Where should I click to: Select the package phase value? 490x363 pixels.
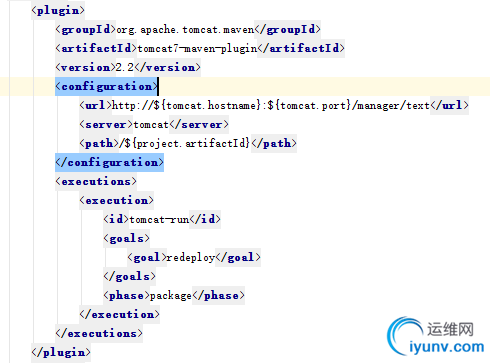pyautogui.click(x=171, y=296)
